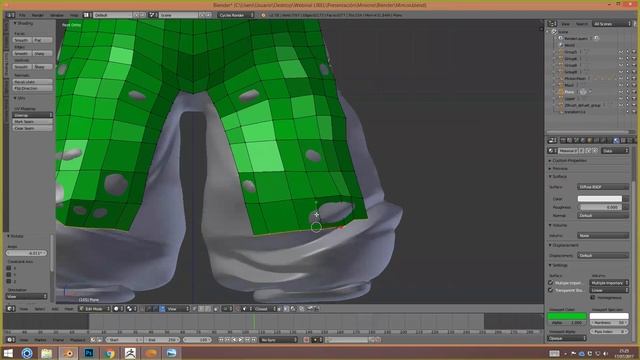Screen dimensions: 640x360
Task: Click the Faces Flat shading button
Action: [x=43, y=40]
